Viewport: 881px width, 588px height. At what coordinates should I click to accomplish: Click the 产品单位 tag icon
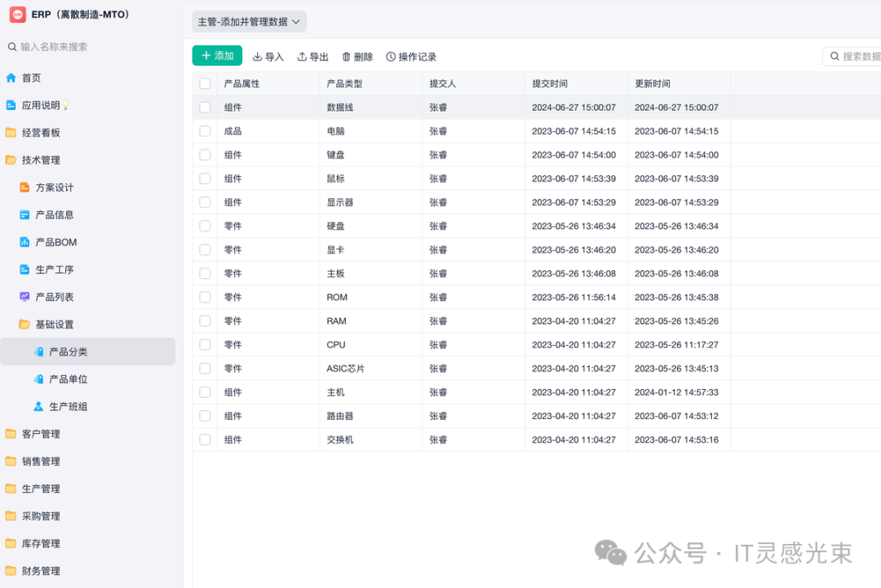point(38,379)
